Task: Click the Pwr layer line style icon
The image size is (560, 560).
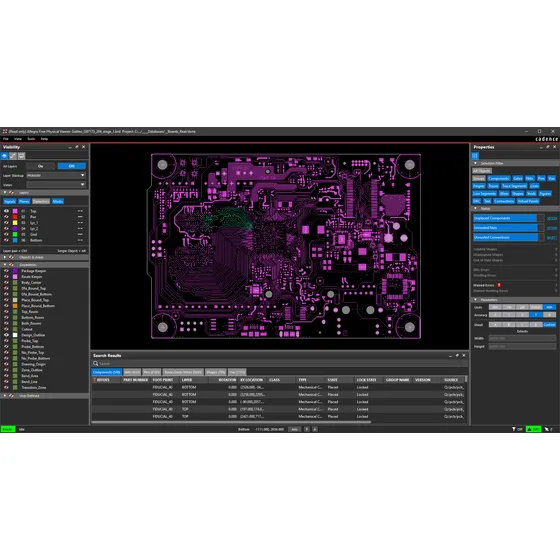Action: pyautogui.click(x=80, y=217)
